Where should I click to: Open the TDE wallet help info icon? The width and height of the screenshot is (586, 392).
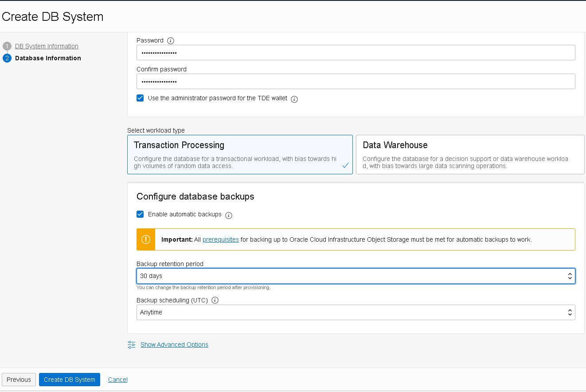[294, 99]
